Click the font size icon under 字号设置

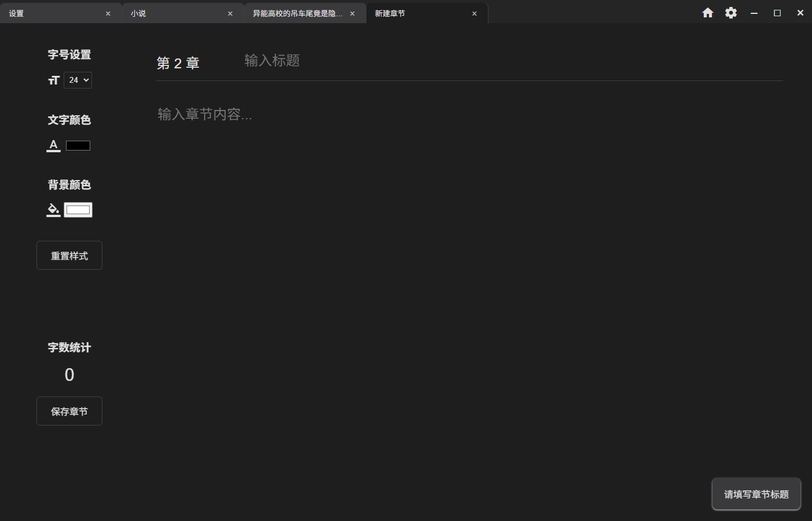coord(54,80)
